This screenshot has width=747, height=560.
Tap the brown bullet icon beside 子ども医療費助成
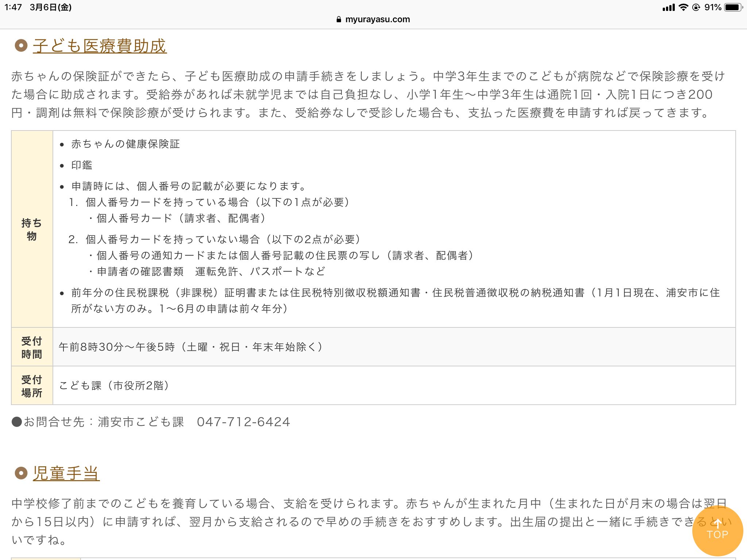tap(21, 46)
